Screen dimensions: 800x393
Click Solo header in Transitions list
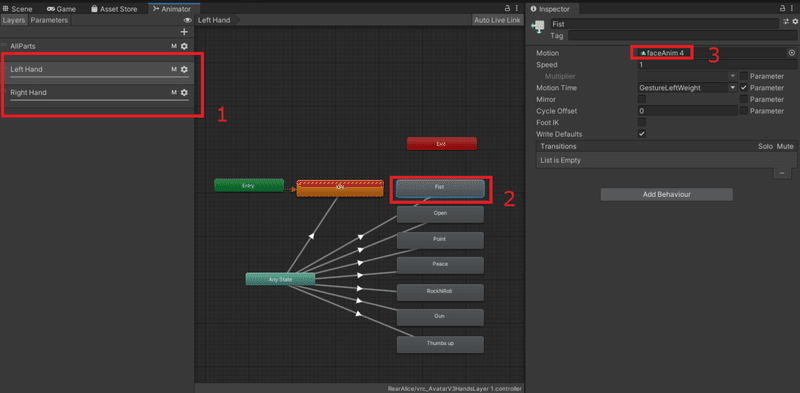764,146
